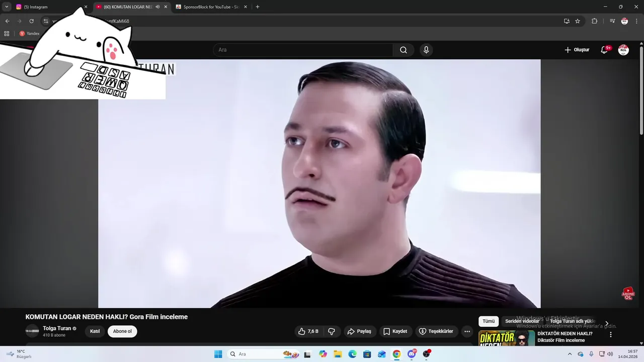The image size is (644, 362).
Task: Show hidden system tray icons
Action: [570, 354]
